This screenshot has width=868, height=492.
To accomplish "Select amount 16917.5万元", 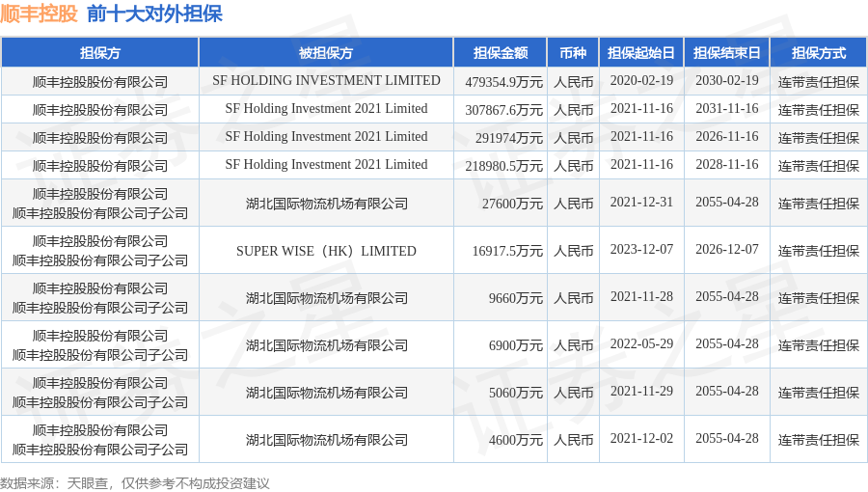I will pos(507,251).
